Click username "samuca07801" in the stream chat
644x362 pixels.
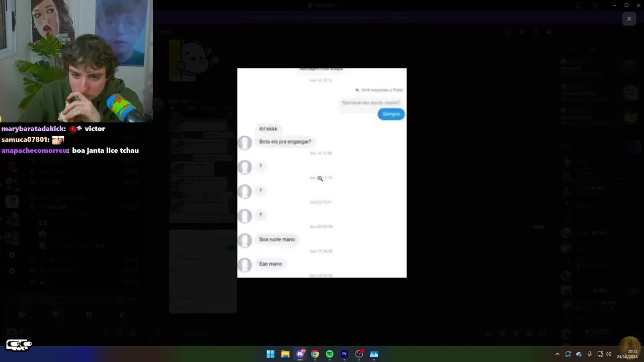(25, 140)
